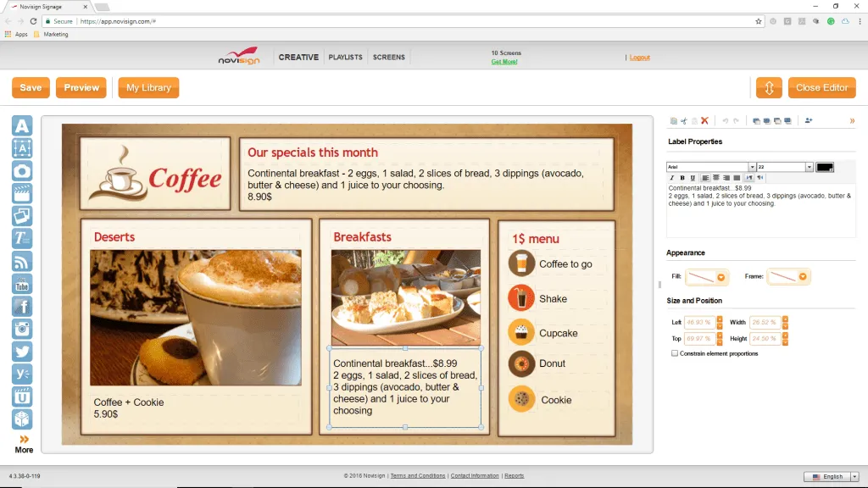Insert an RSS feed widget
This screenshot has height=488, width=868.
pyautogui.click(x=22, y=261)
